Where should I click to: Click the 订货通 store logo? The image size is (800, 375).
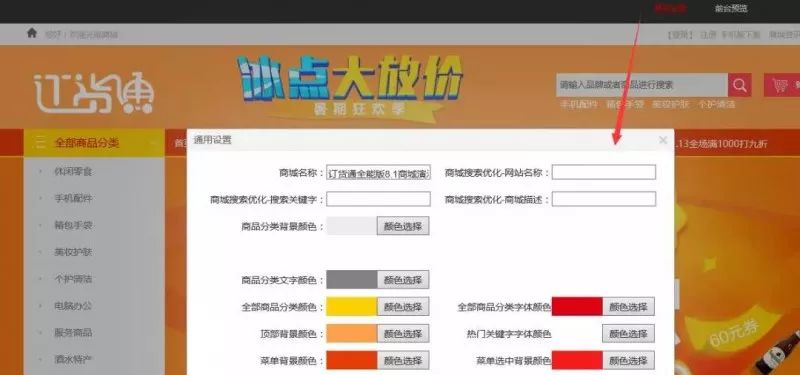pyautogui.click(x=94, y=93)
